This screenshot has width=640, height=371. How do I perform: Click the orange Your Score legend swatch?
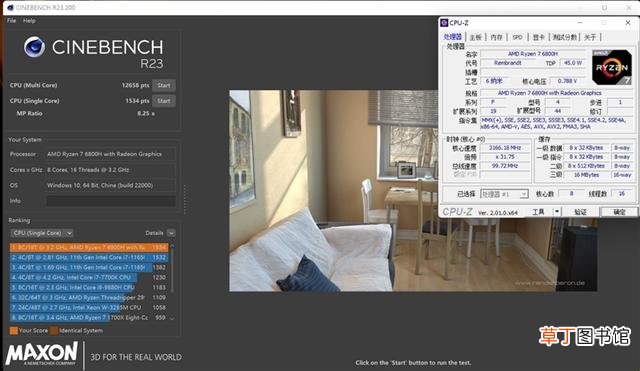click(13, 331)
